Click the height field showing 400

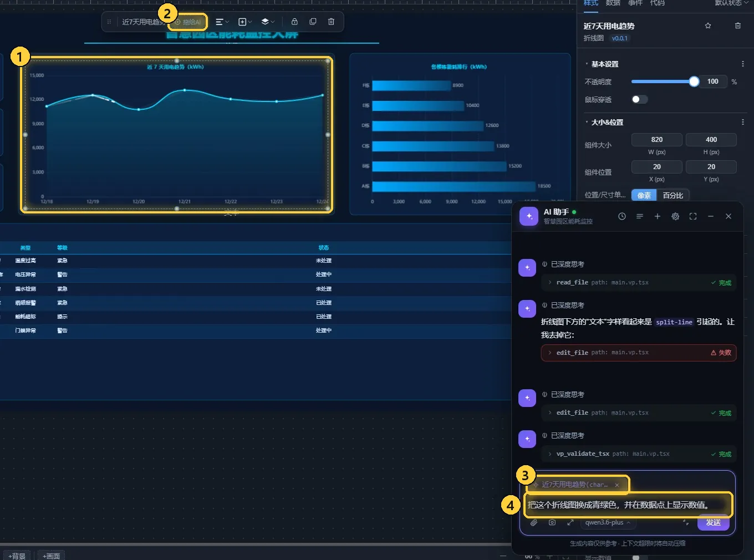tap(711, 140)
